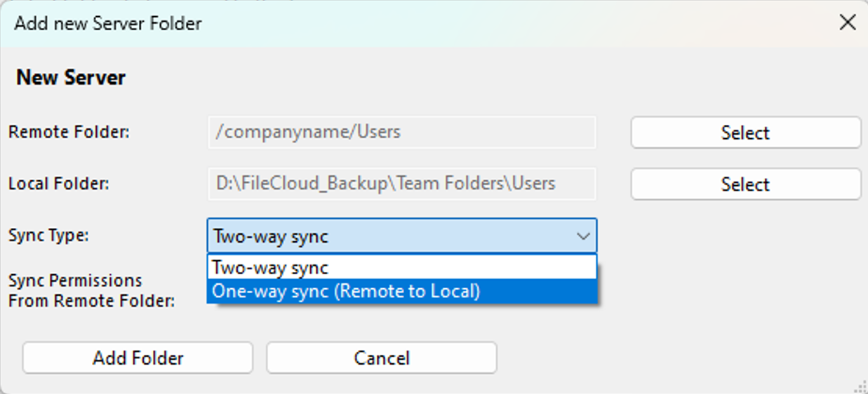Dismiss the dialog with the Cancel button

pyautogui.click(x=382, y=358)
